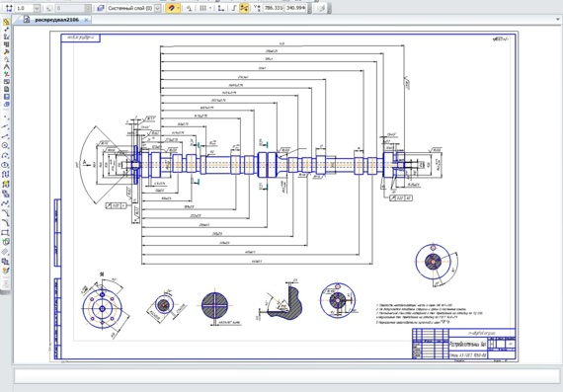Open the grid options dropdown arrow
This screenshot has width=563, height=392.
point(210,8)
